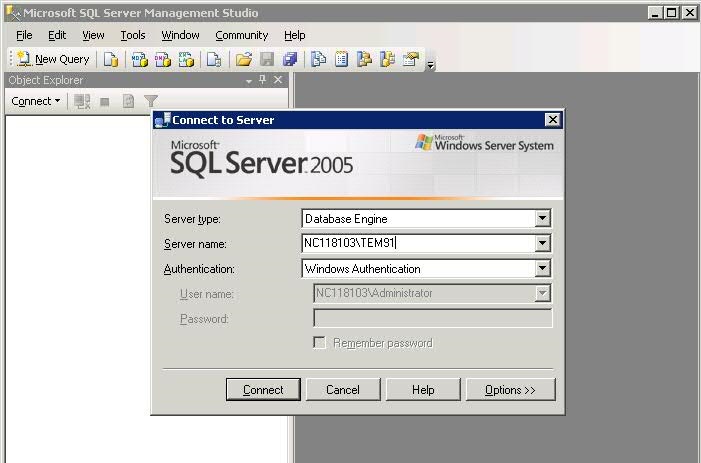The height and width of the screenshot is (463, 701).
Task: Start an Analysis Services XMLA Query
Action: coord(186,59)
